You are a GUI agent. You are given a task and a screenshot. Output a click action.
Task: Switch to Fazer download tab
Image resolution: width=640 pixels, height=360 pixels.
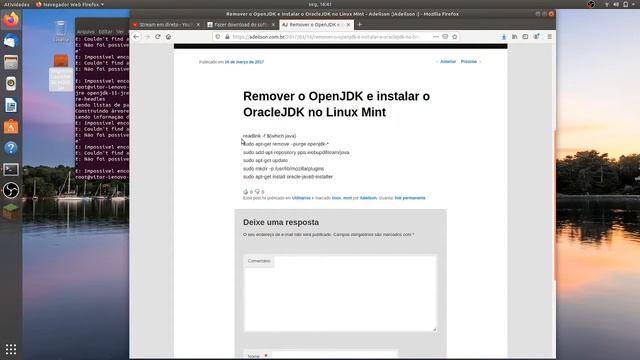[x=241, y=24]
